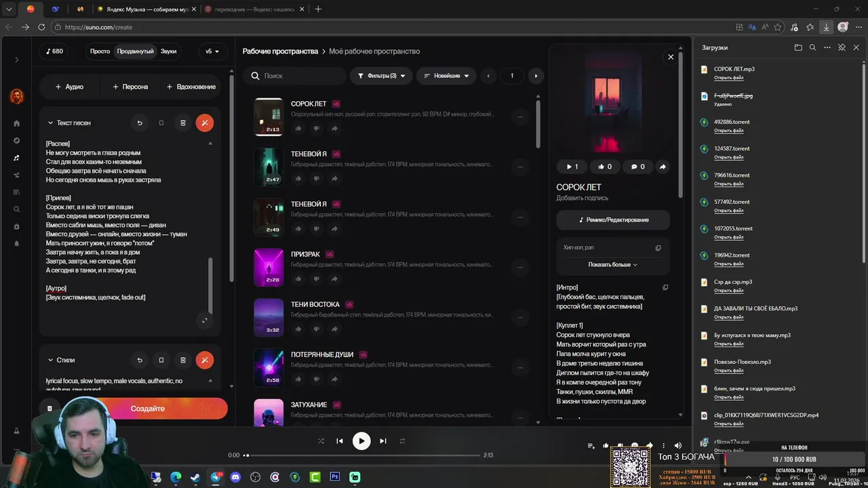This screenshot has height=488, width=868.
Task: Click the Поиск search field
Action: 295,76
